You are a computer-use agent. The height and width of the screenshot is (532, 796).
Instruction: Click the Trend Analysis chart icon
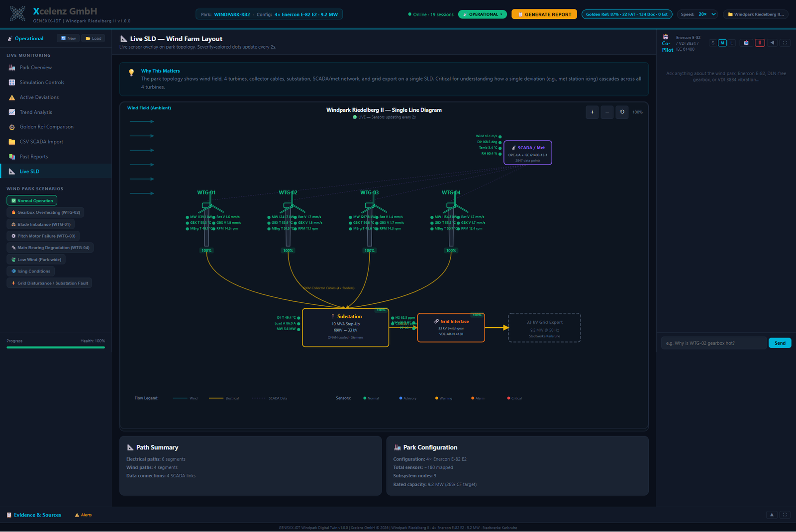pos(12,112)
